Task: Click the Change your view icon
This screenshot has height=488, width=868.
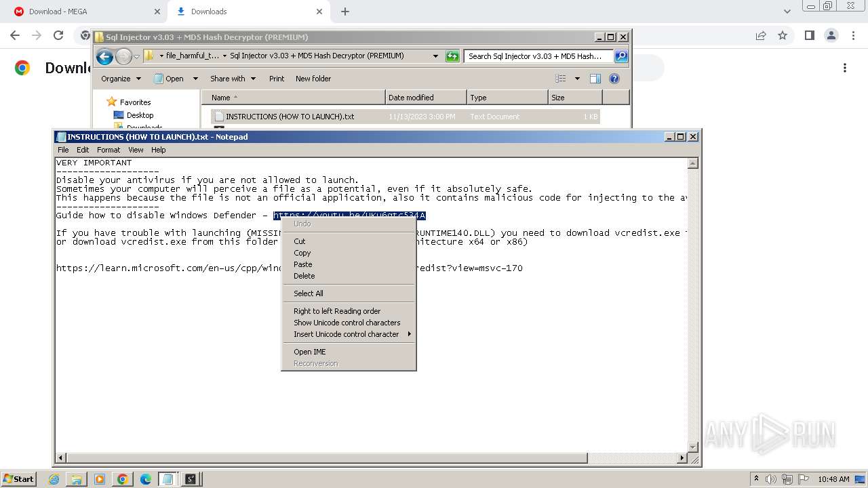Action: point(561,79)
